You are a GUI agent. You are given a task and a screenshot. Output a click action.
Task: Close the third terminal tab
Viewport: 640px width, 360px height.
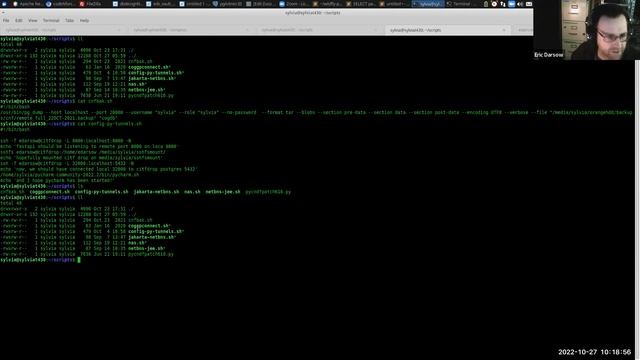click(376, 30)
